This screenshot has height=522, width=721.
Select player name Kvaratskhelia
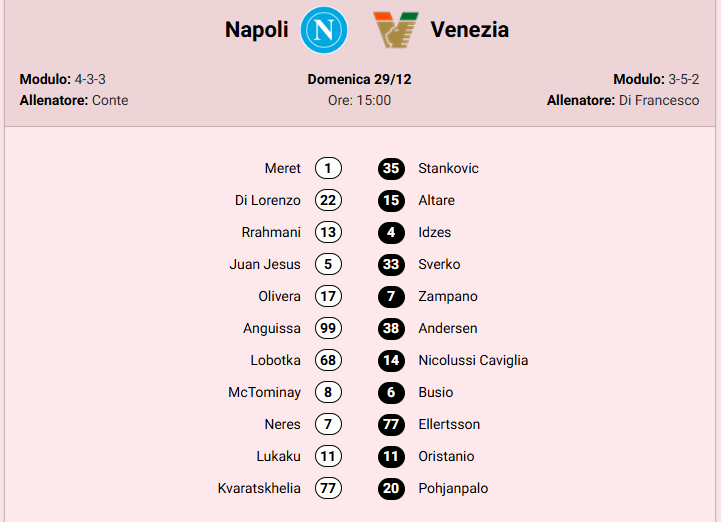click(259, 488)
